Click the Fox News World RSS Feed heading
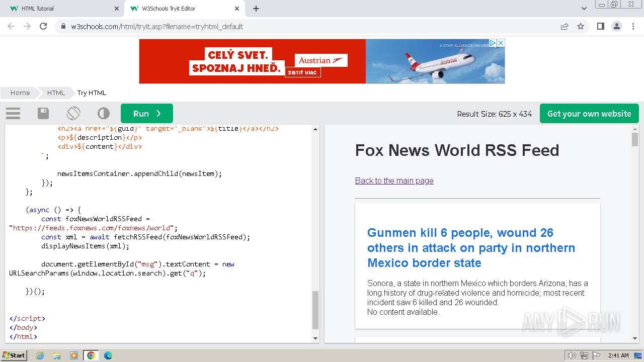The height and width of the screenshot is (362, 644). (x=457, y=150)
